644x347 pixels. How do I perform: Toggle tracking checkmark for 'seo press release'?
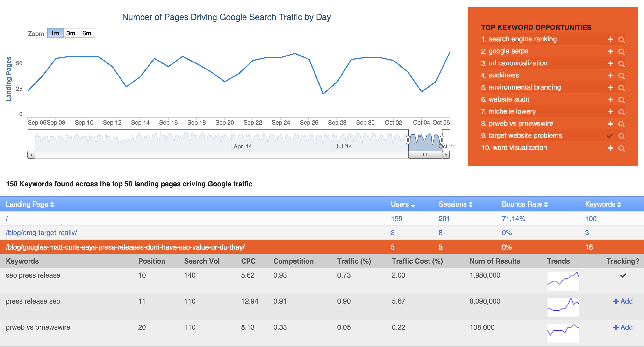click(x=623, y=276)
